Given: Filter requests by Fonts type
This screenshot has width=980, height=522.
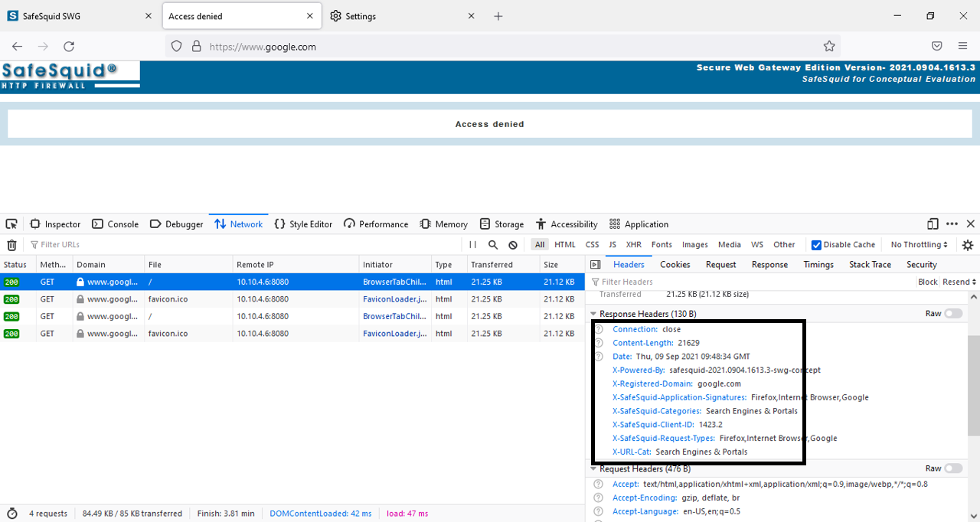Looking at the screenshot, I should pos(661,245).
